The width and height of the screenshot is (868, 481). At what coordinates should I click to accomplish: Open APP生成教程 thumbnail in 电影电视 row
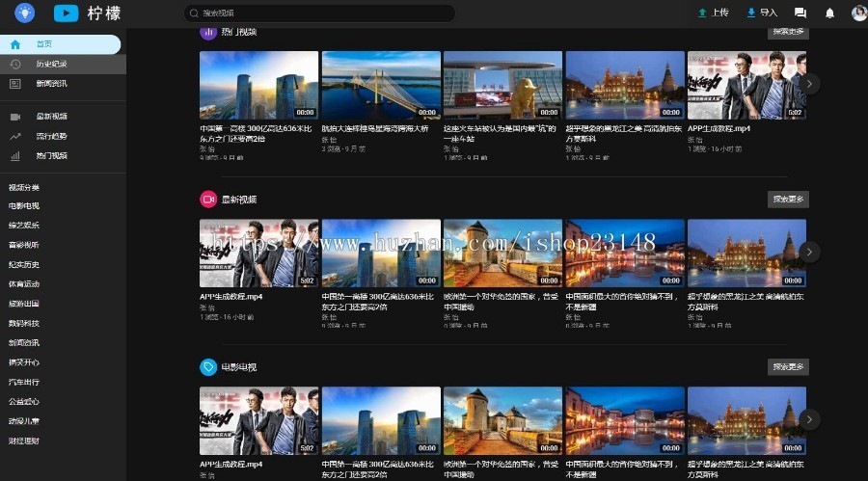click(x=259, y=420)
